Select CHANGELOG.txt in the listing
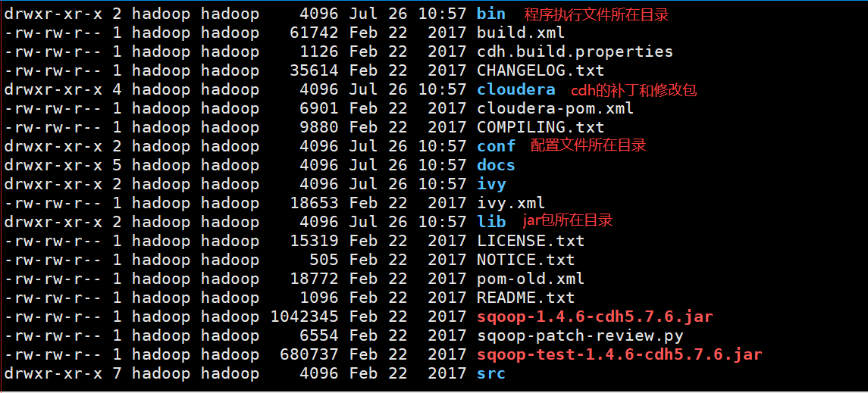 [x=541, y=70]
